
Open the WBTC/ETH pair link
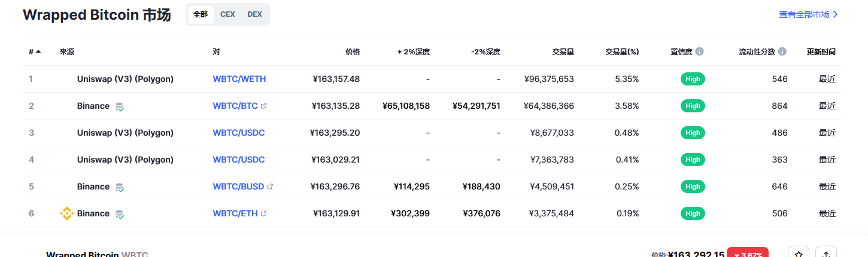coord(235,213)
